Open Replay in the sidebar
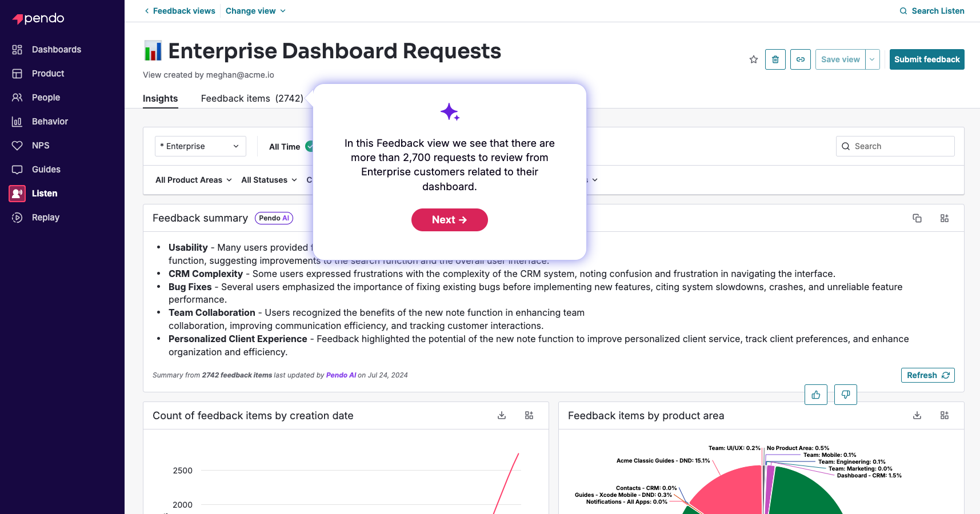Viewport: 980px width, 514px height. (46, 218)
